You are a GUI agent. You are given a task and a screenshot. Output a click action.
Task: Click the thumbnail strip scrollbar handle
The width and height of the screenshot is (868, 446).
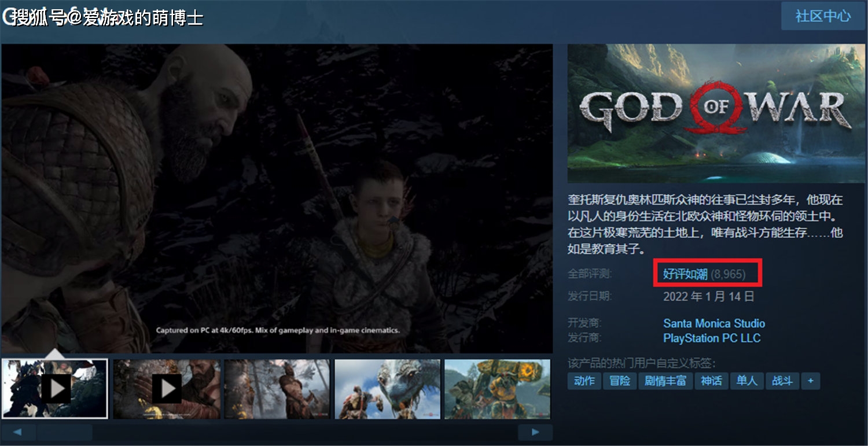[64, 432]
